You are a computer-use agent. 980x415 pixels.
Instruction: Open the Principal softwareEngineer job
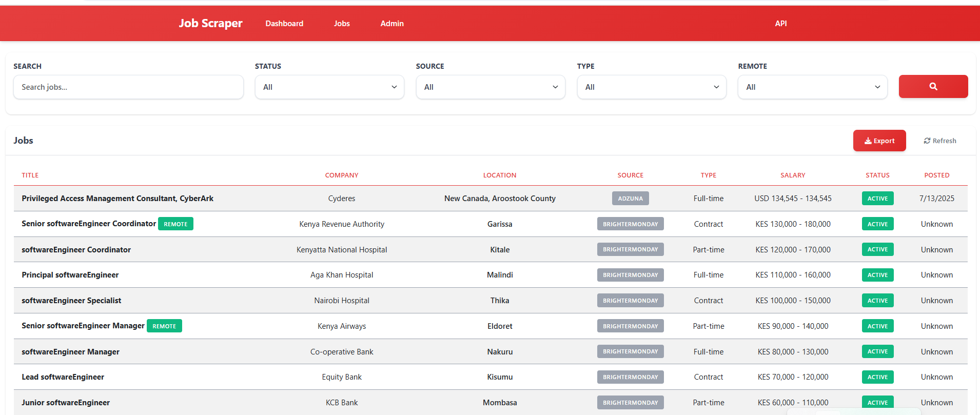pyautogui.click(x=70, y=275)
